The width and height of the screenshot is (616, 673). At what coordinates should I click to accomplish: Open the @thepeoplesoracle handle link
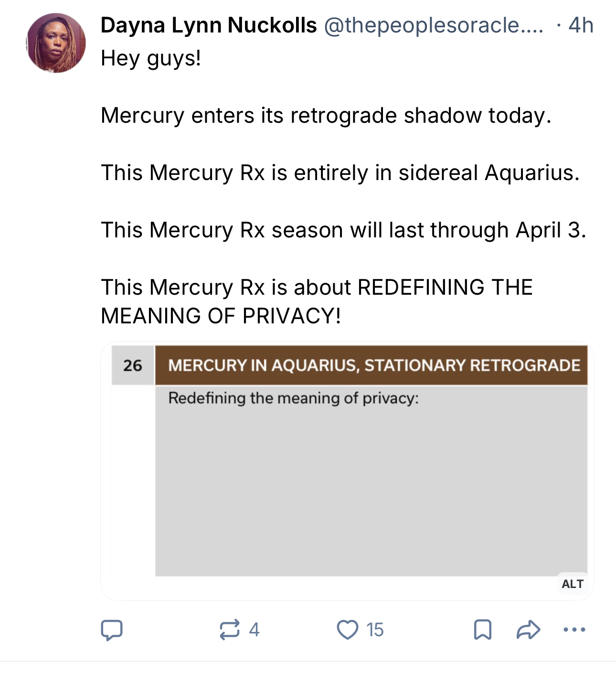pos(433,25)
